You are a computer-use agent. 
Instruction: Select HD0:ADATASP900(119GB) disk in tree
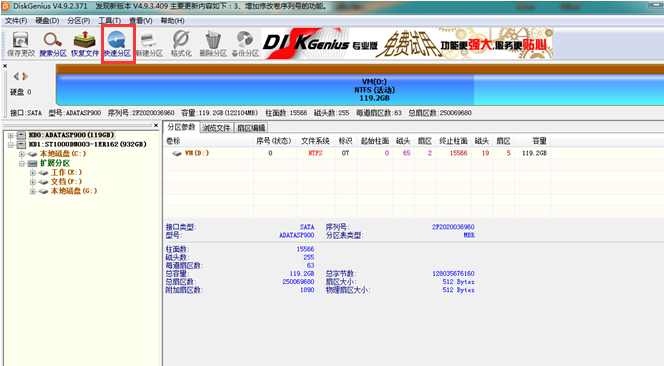pyautogui.click(x=71, y=135)
